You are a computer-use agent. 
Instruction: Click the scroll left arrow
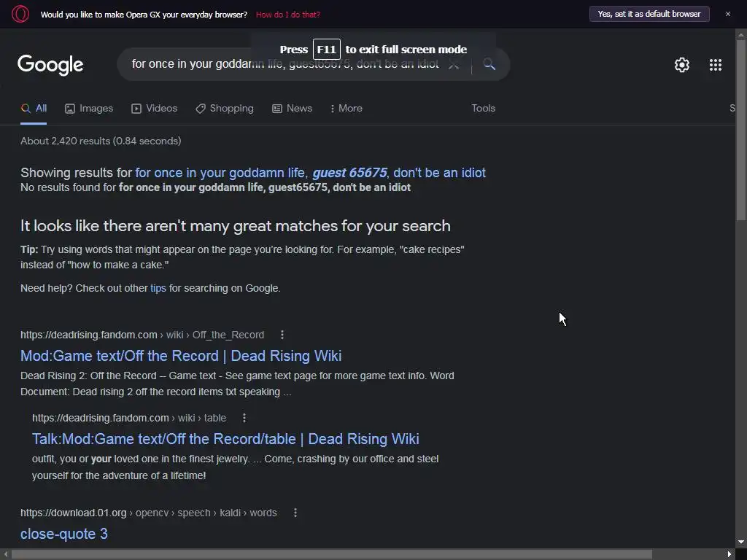(x=5, y=554)
